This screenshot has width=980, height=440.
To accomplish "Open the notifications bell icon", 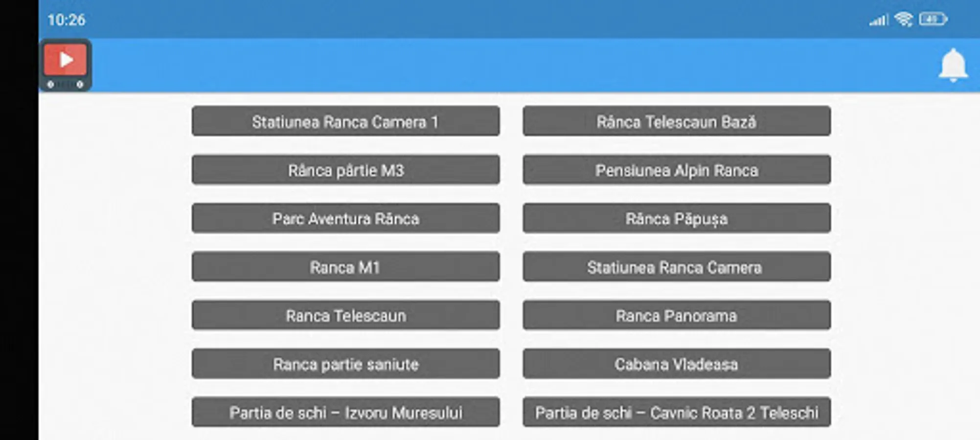I will [x=953, y=65].
